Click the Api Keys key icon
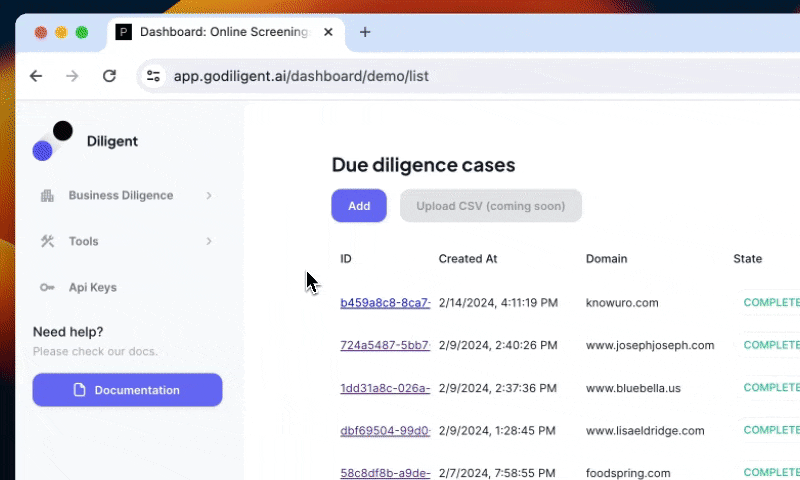Viewport: 800px width, 480px height. tap(47, 287)
